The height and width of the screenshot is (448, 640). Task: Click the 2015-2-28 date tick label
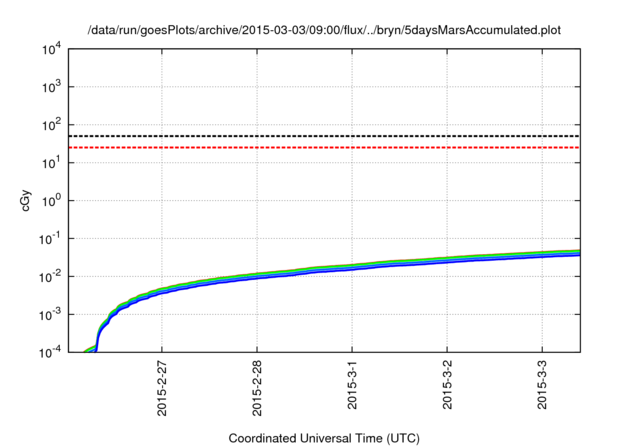point(257,388)
